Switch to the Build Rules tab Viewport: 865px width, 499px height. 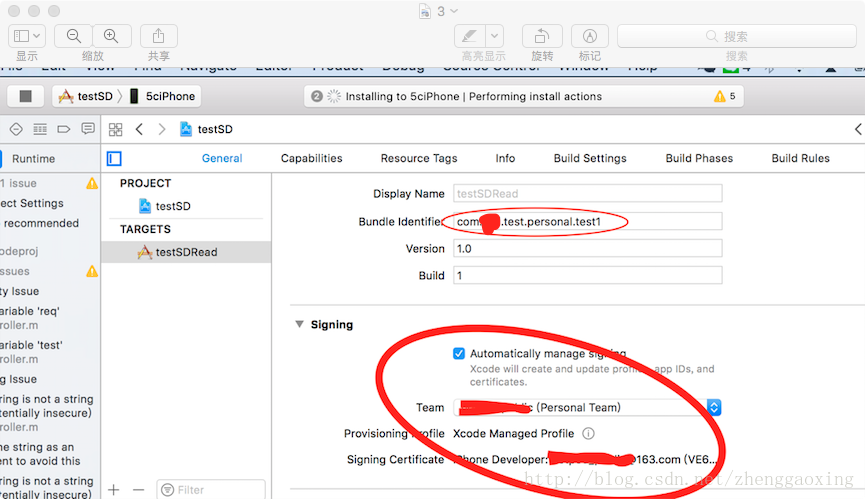pyautogui.click(x=800, y=158)
